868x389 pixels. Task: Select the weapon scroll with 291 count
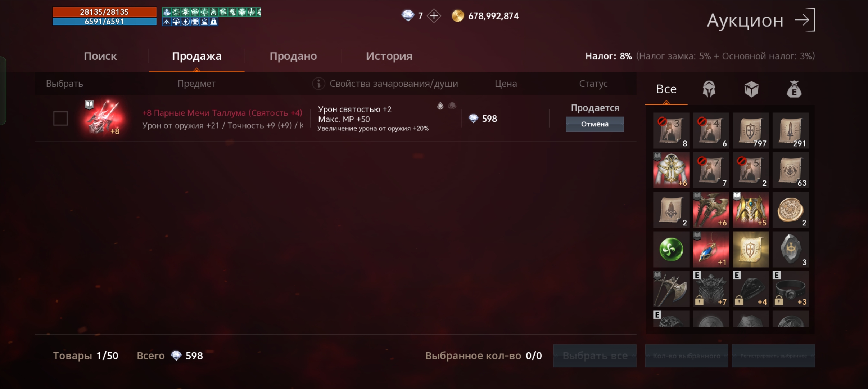pyautogui.click(x=791, y=130)
